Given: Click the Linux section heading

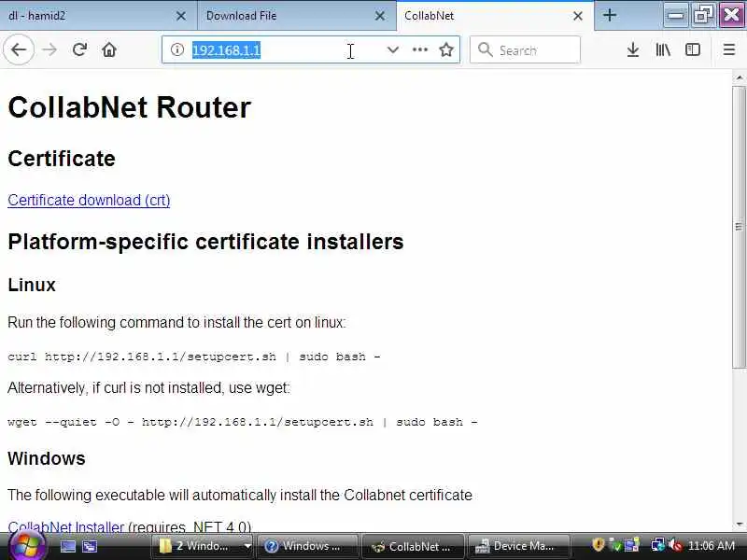Looking at the screenshot, I should click(32, 285).
